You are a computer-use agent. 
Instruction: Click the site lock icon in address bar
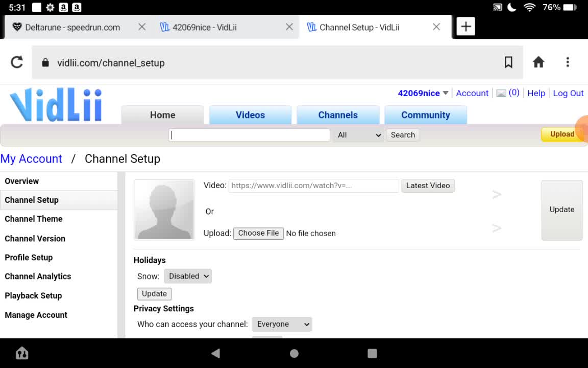click(45, 62)
